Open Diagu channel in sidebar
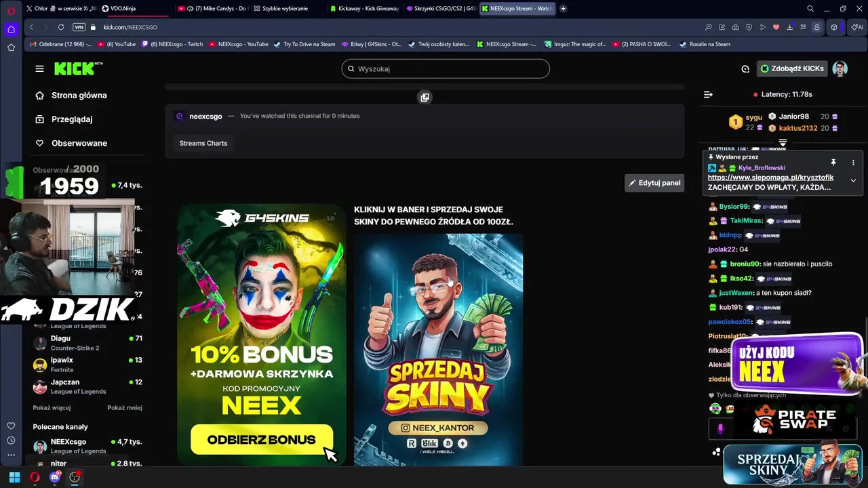868x488 pixels. pos(87,342)
